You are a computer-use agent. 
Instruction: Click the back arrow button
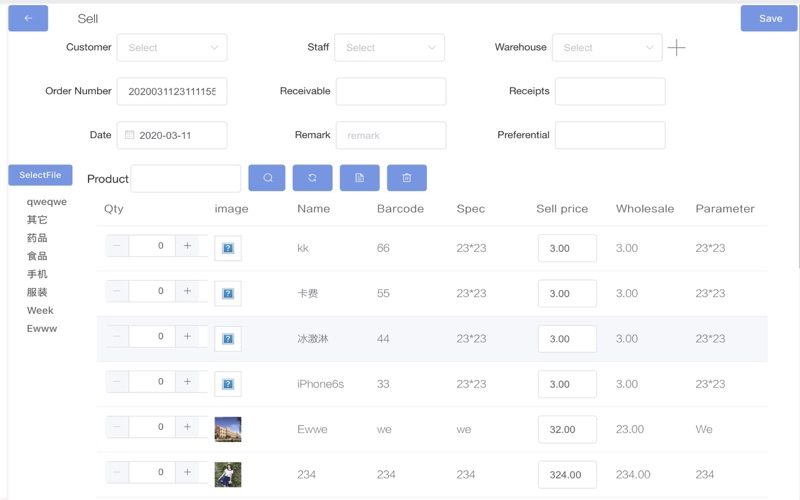click(28, 18)
